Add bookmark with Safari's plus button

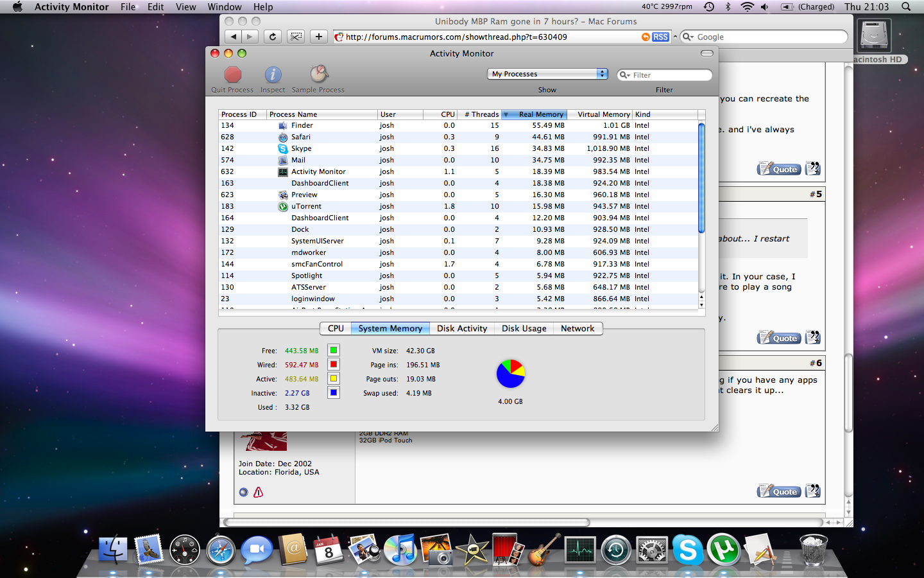point(319,37)
